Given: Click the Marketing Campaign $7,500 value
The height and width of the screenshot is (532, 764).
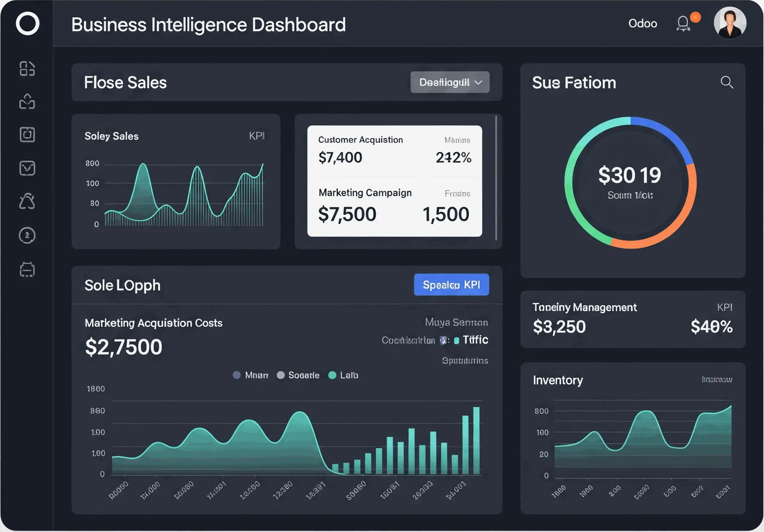Looking at the screenshot, I should tap(347, 214).
